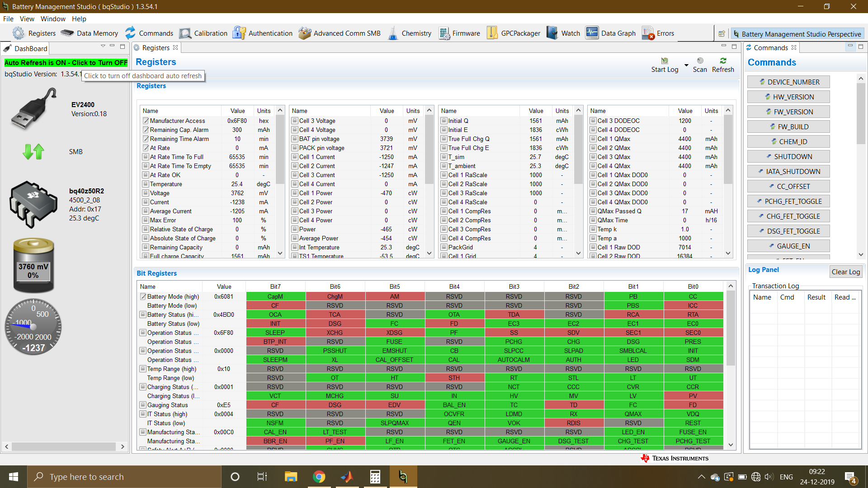
Task: Toggle the Initial Q checkbox
Action: [x=444, y=121]
